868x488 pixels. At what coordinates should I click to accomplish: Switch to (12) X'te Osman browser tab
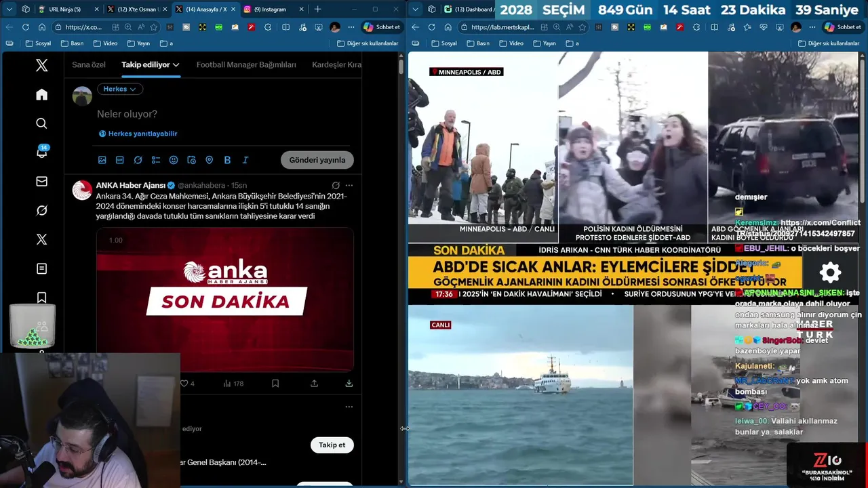coord(137,9)
